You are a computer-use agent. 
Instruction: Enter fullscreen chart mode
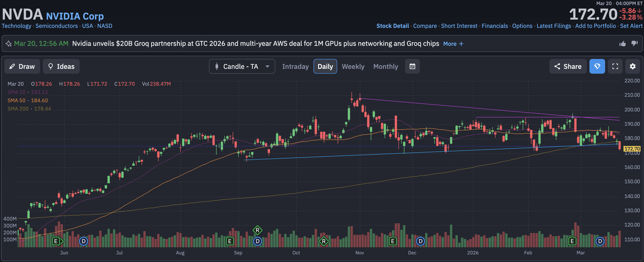click(615, 66)
